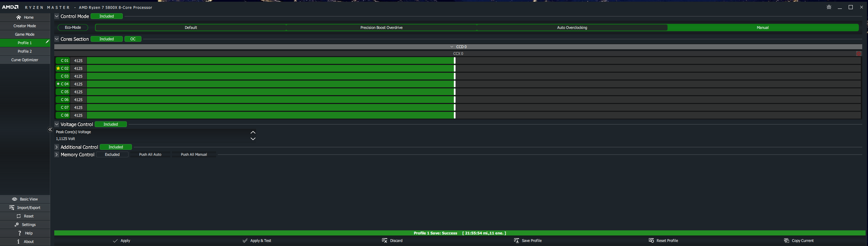Expand the Additional Control section
868x246 pixels.
point(57,147)
